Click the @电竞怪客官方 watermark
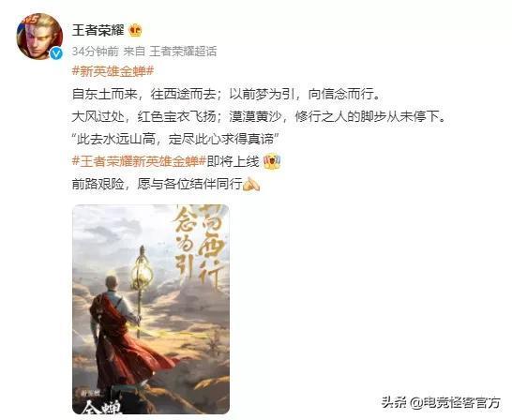 coord(456,402)
